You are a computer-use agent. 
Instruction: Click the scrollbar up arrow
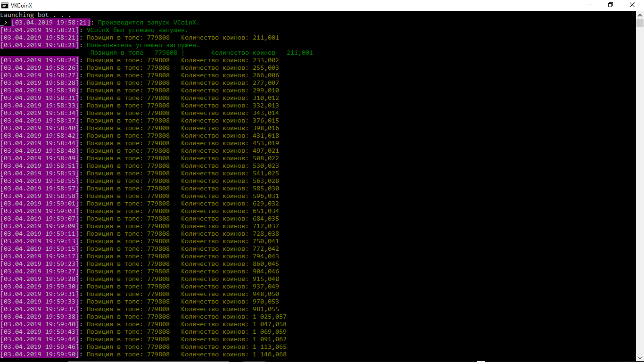640,15
